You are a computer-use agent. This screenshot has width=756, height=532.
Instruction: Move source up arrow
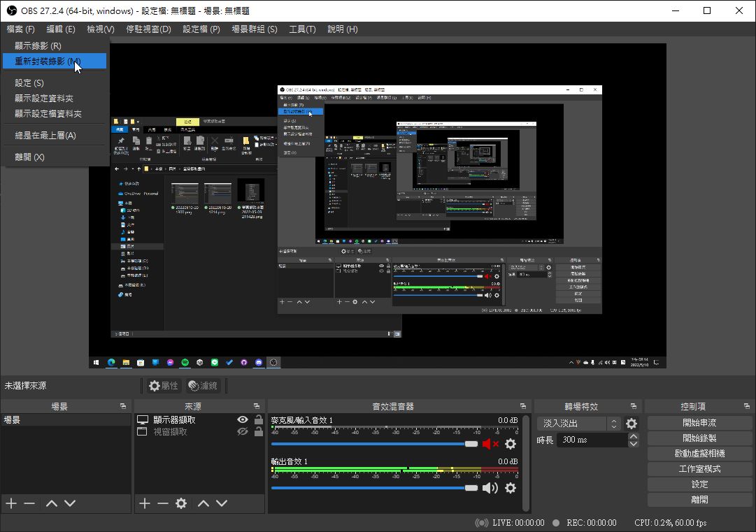(x=204, y=503)
